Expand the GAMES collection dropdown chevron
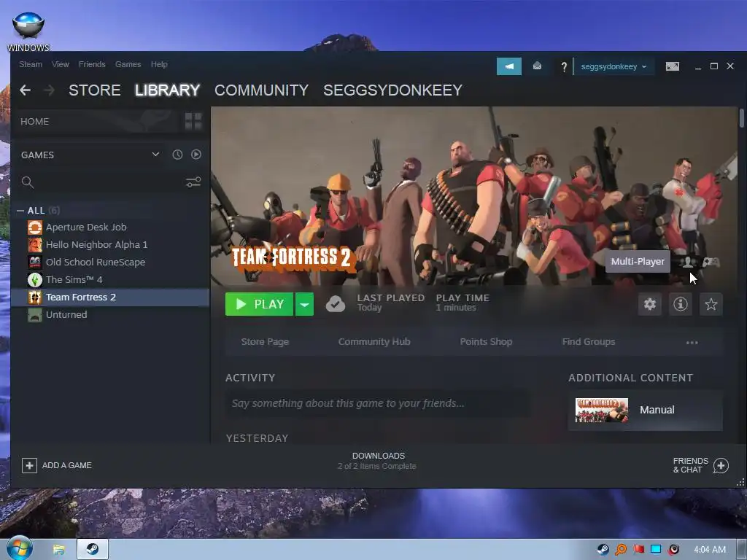 [155, 155]
